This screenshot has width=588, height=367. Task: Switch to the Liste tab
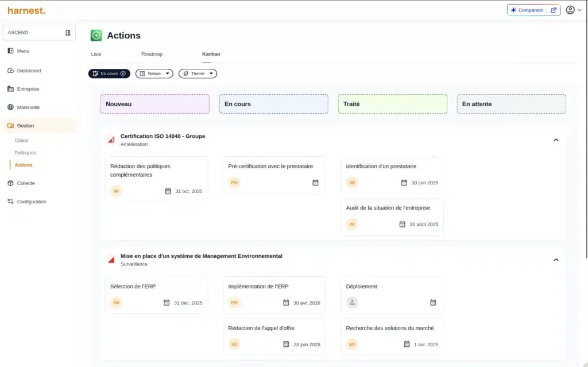[x=96, y=54]
